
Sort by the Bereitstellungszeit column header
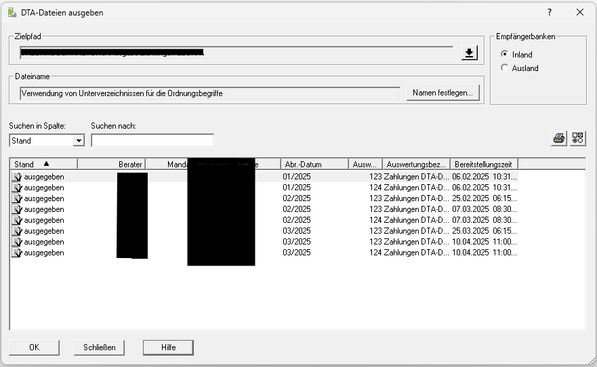click(x=484, y=164)
